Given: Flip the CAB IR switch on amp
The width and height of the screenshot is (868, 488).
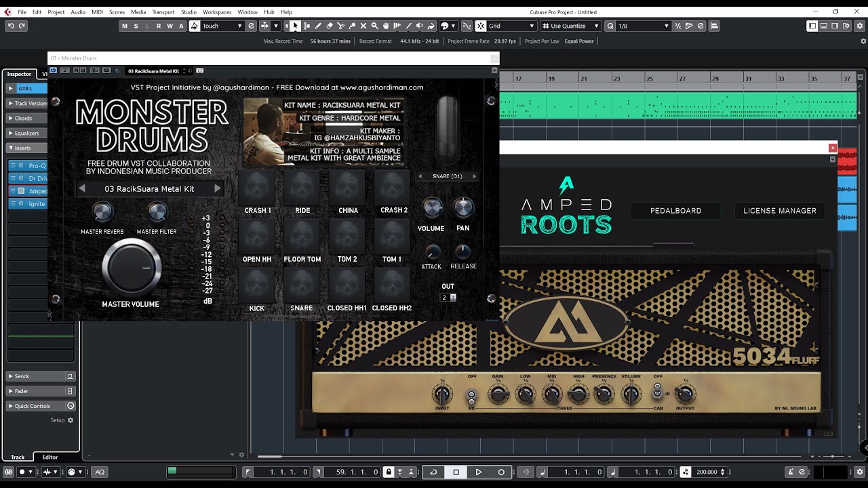Looking at the screenshot, I should click(x=657, y=391).
